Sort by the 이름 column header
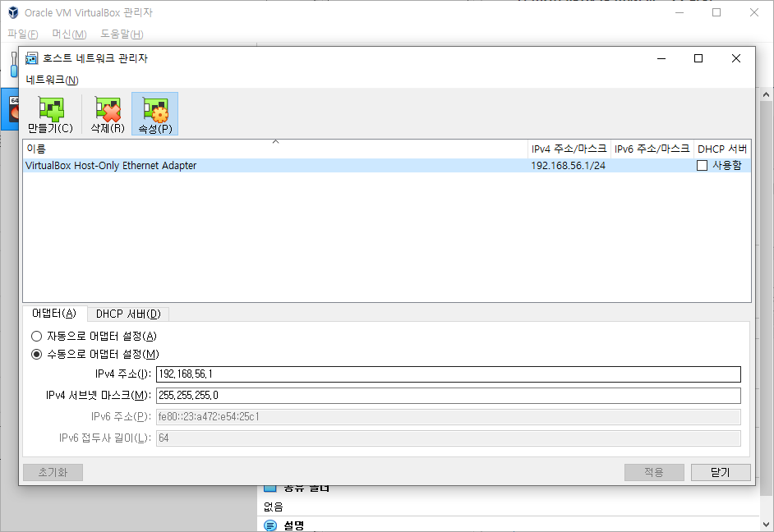Viewport: 774px width, 532px height. pyautogui.click(x=275, y=149)
